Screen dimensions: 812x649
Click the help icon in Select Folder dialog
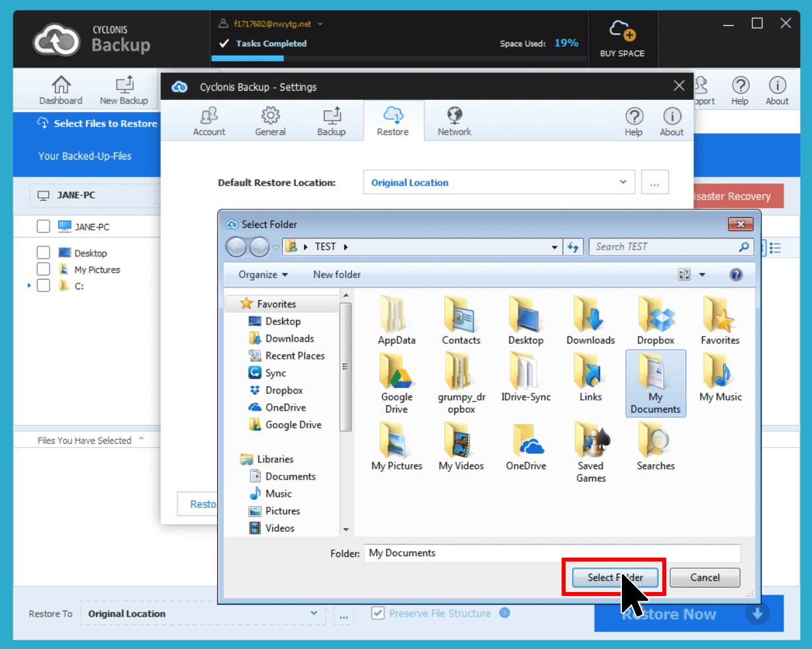coord(736,275)
